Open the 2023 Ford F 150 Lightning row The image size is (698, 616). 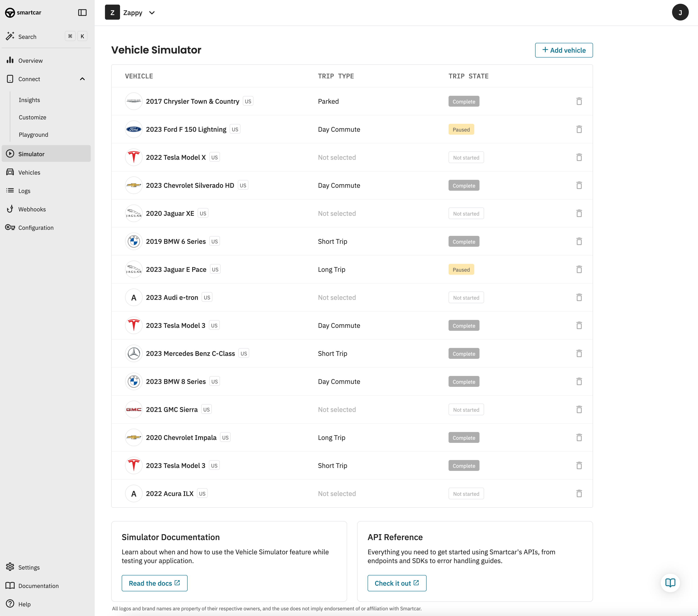[352, 129]
